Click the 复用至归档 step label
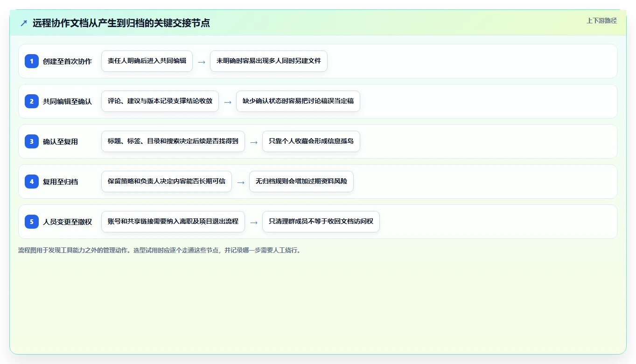The height and width of the screenshot is (364, 636). tap(60, 182)
